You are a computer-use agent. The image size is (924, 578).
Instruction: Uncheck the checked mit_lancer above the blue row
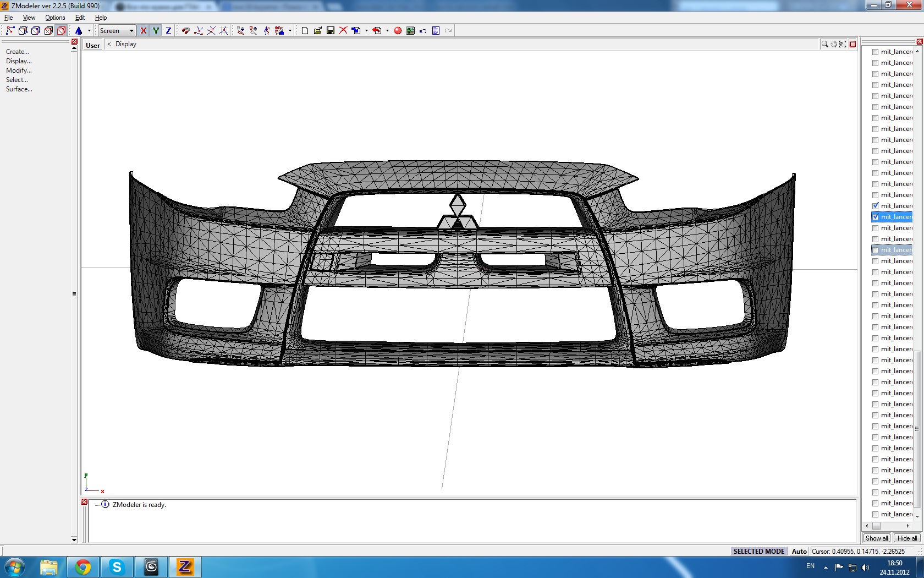(876, 206)
